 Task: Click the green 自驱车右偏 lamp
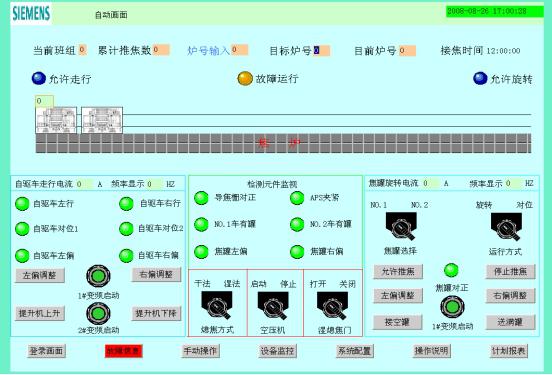126,256
